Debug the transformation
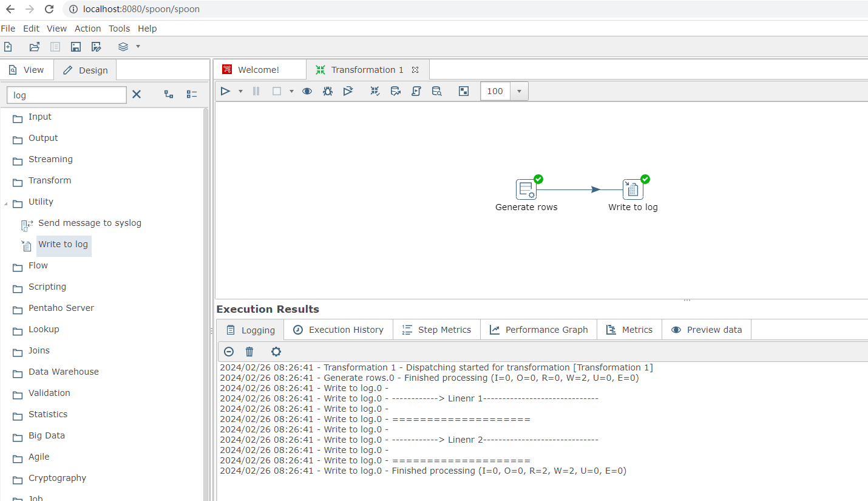The image size is (868, 501). click(x=328, y=91)
